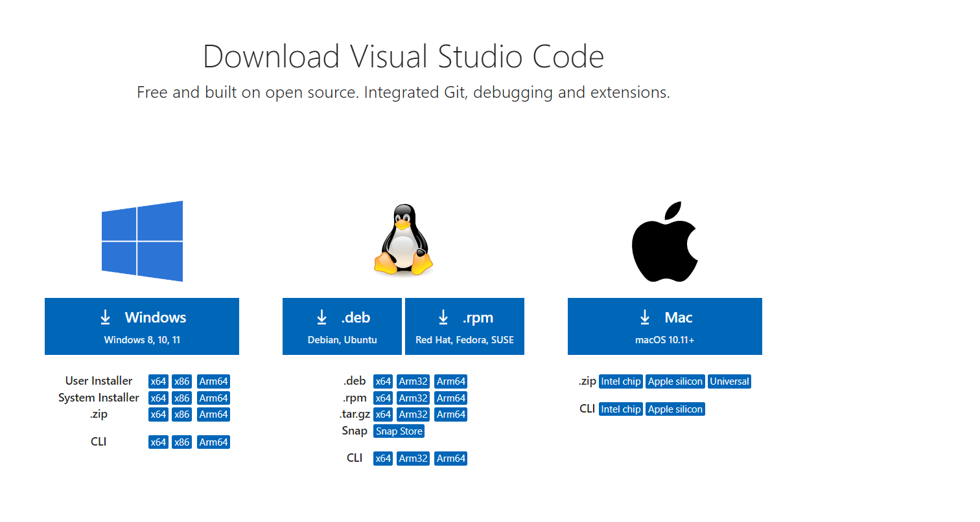Choose Arm64 Windows .zip download

213,414
